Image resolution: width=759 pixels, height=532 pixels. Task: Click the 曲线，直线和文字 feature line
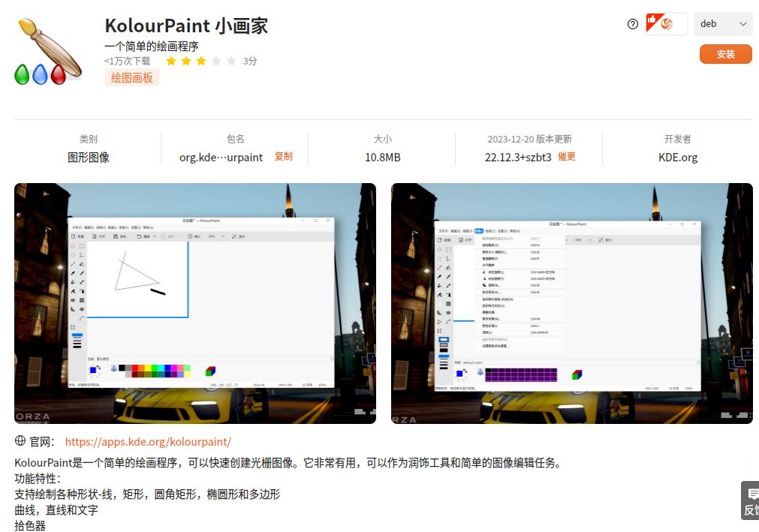[x=56, y=509]
